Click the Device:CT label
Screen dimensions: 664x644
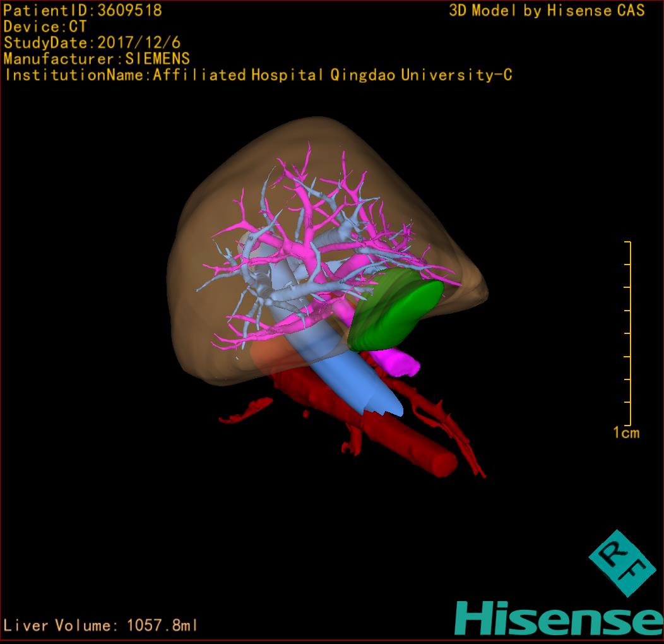[45, 27]
